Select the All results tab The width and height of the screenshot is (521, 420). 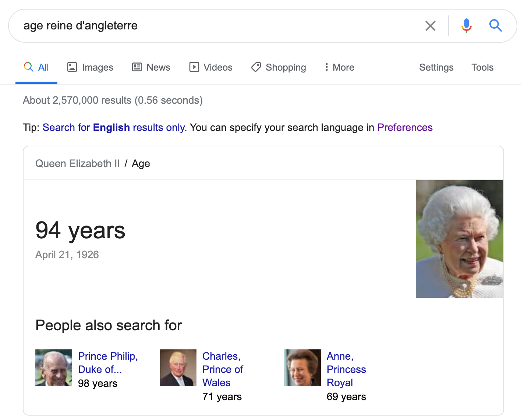(x=36, y=67)
